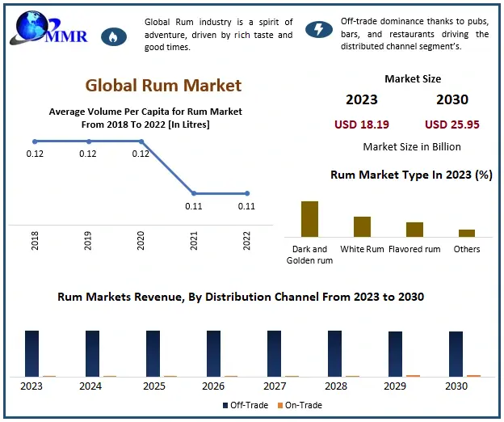
Task: Click the Off-Trade legend label
Action: [249, 405]
